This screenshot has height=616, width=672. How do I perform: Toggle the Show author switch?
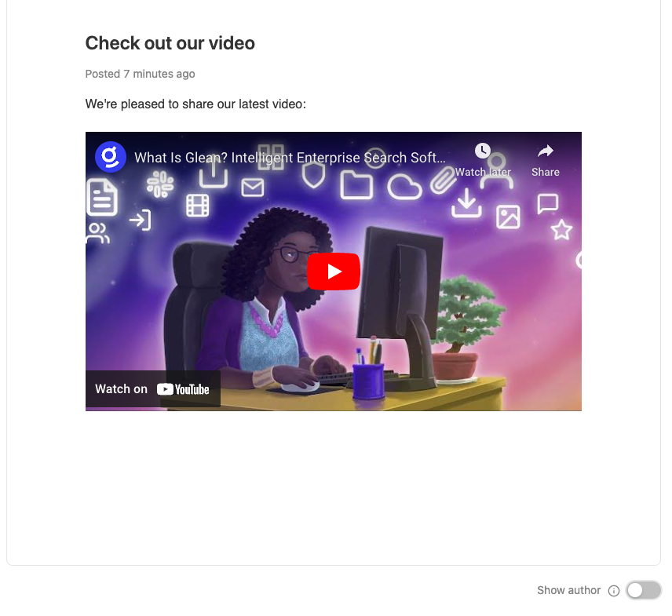click(x=643, y=590)
